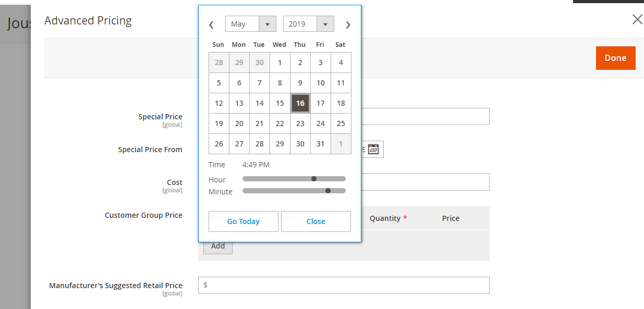This screenshot has width=644, height=309.
Task: Add a new Customer Group Price row
Action: [x=217, y=246]
